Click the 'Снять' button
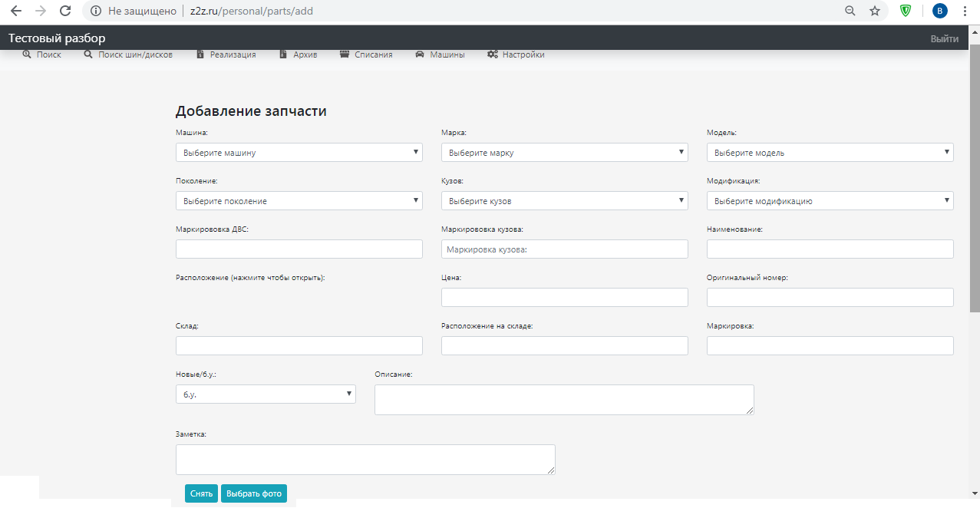Image resolution: width=980 pixels, height=518 pixels. [201, 493]
